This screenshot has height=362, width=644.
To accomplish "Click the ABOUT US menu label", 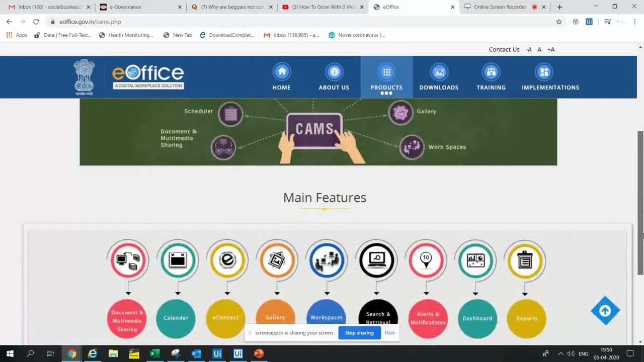I will [x=334, y=87].
